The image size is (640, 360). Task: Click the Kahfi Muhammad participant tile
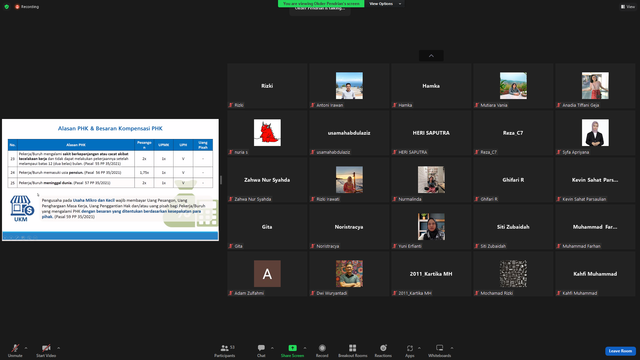coord(595,273)
